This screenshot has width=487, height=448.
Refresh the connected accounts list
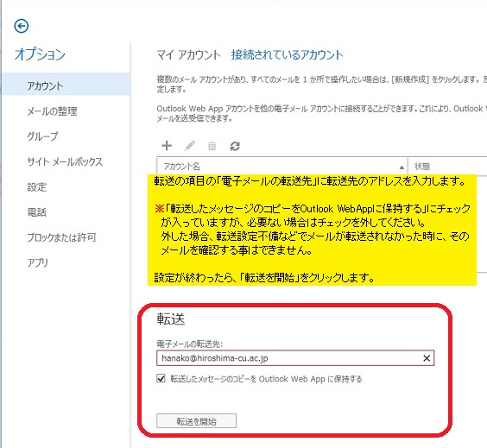click(x=235, y=146)
